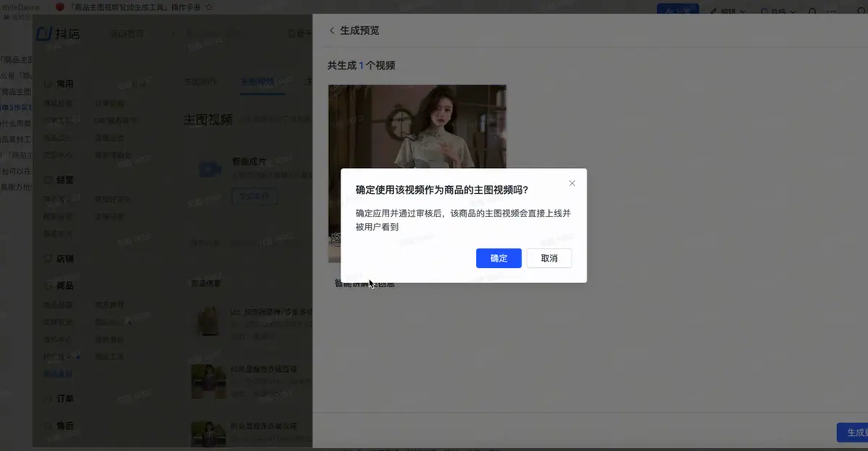Open the generated video thumbnail in preview panel
The image size is (868, 451).
coord(417,174)
